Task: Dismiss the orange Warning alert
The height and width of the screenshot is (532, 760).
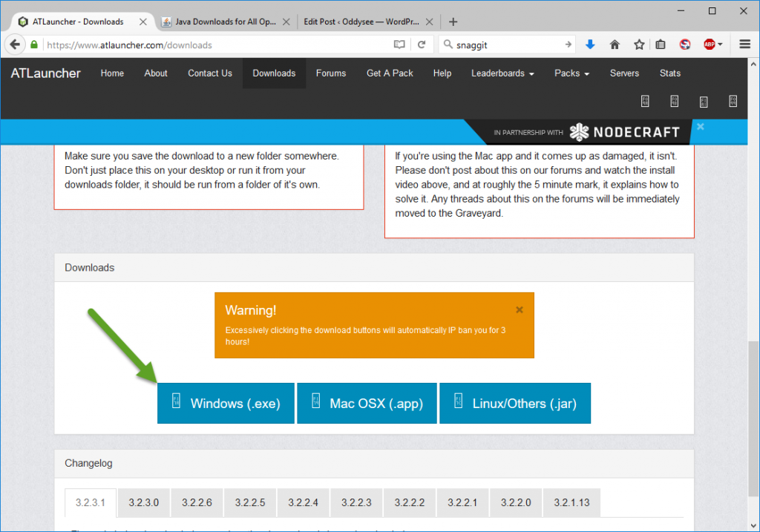Action: 520,309
